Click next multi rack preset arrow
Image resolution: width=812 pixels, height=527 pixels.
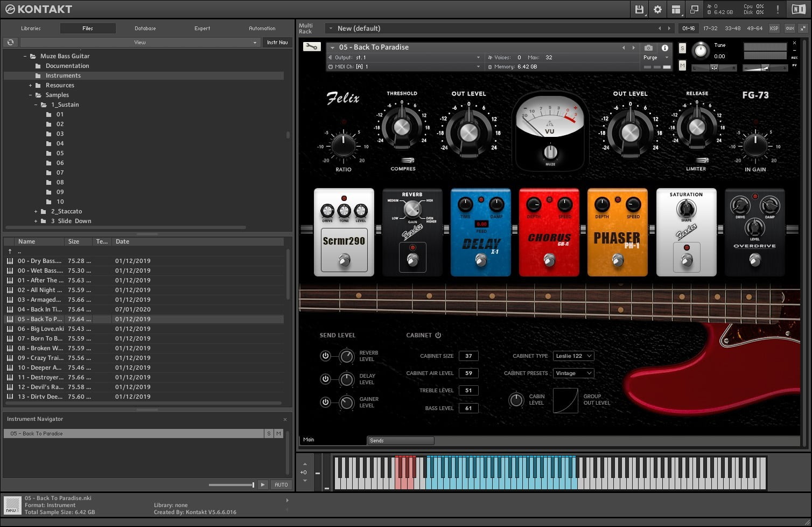[x=669, y=28]
